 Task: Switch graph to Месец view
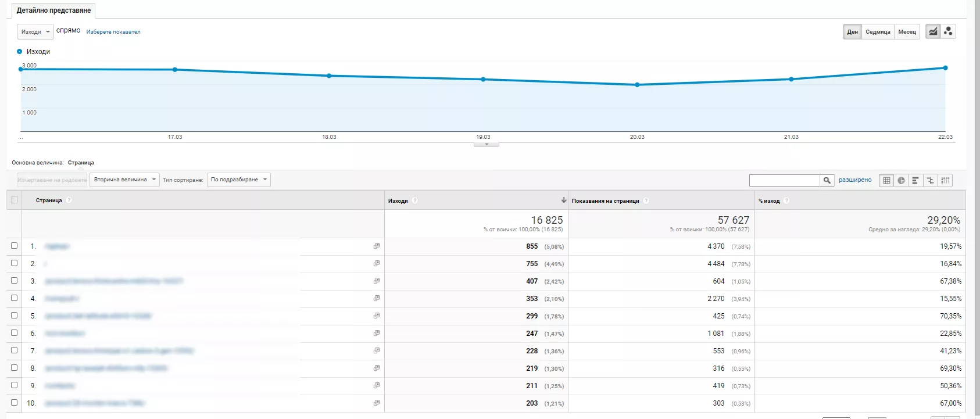tap(907, 32)
